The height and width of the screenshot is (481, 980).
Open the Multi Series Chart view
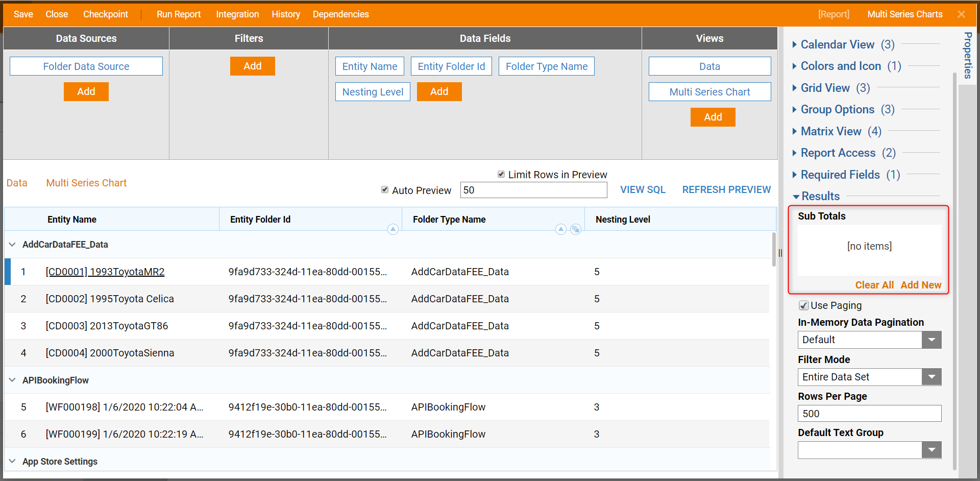click(x=710, y=92)
